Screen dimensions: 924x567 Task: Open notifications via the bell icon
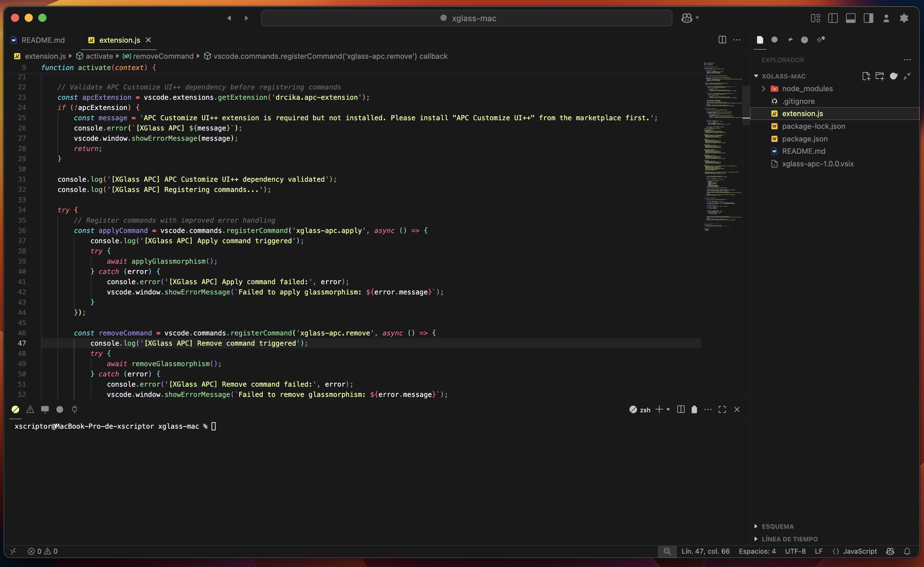(908, 551)
